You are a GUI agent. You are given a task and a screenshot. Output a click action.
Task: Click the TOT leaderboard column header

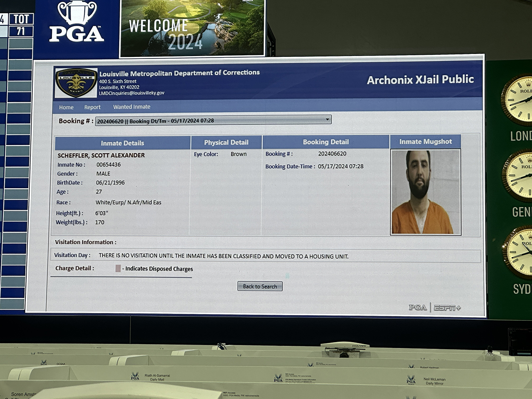click(21, 19)
